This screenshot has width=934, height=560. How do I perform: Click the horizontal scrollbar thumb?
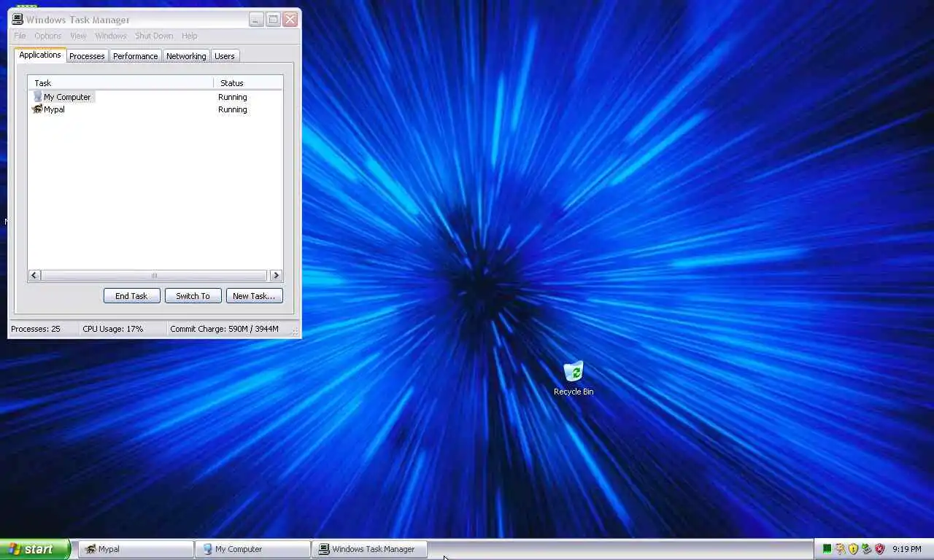(154, 276)
